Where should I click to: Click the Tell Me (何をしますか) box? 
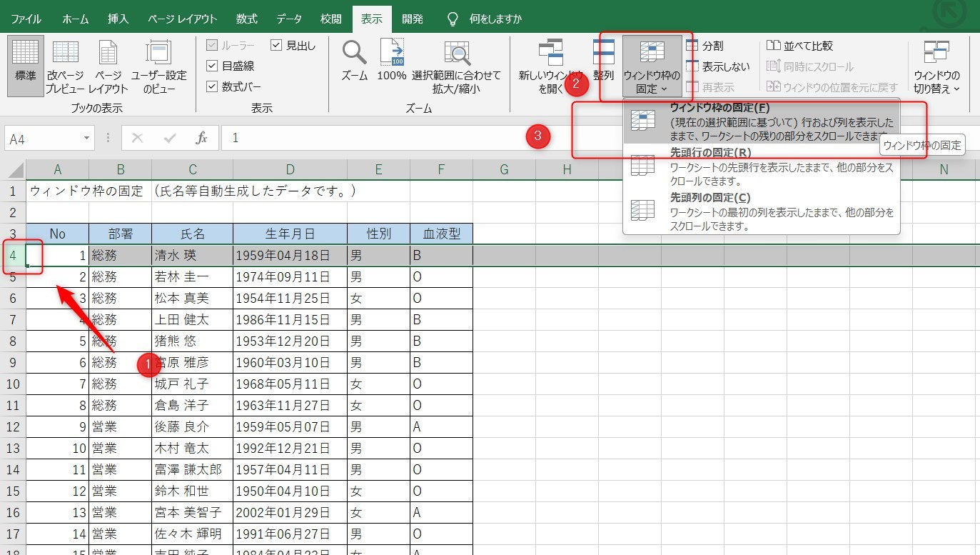coord(495,19)
